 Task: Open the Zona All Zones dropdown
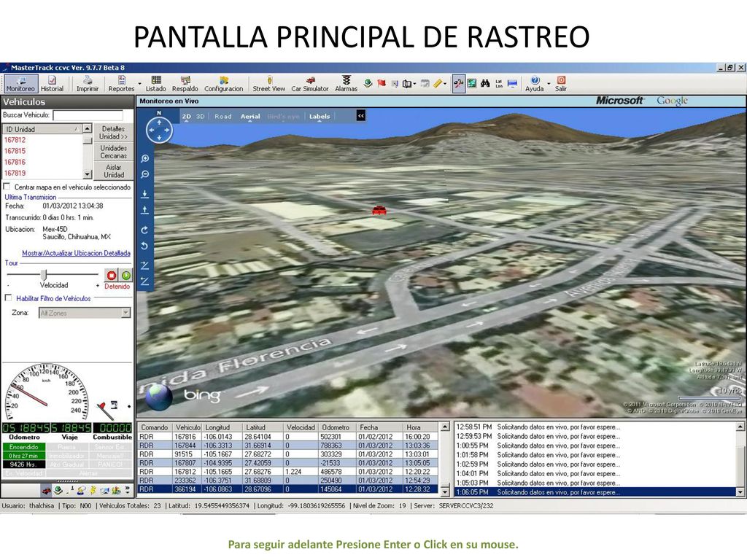(85, 313)
